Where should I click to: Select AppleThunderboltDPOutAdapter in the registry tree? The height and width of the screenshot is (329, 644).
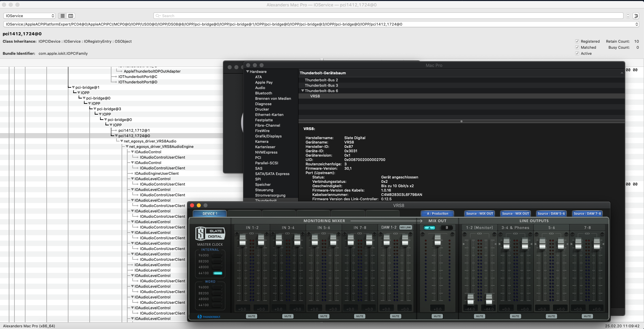point(152,71)
